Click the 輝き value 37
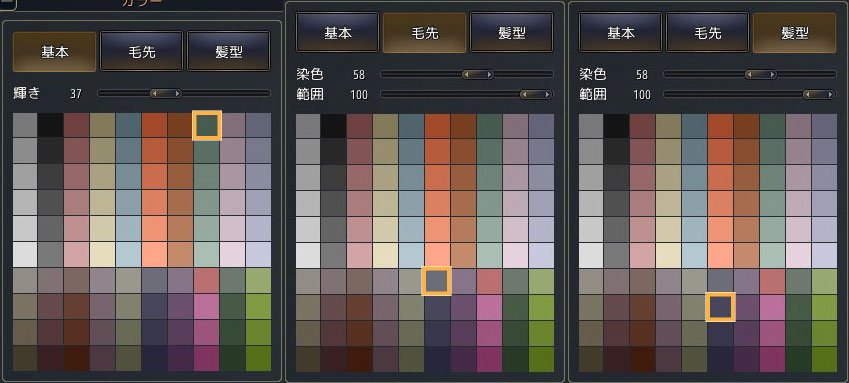Screen dimensions: 849x383 coord(76,94)
